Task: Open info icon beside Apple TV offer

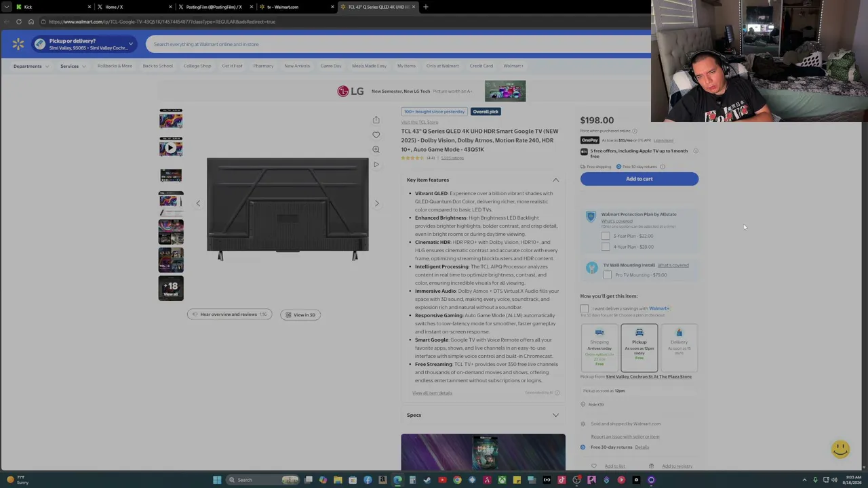Action: point(696,151)
